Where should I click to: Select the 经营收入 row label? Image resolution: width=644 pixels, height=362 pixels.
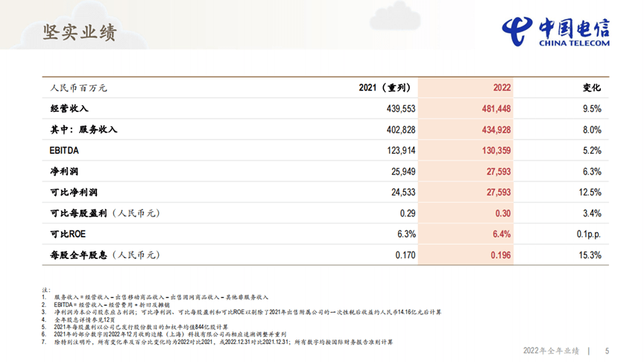69,109
